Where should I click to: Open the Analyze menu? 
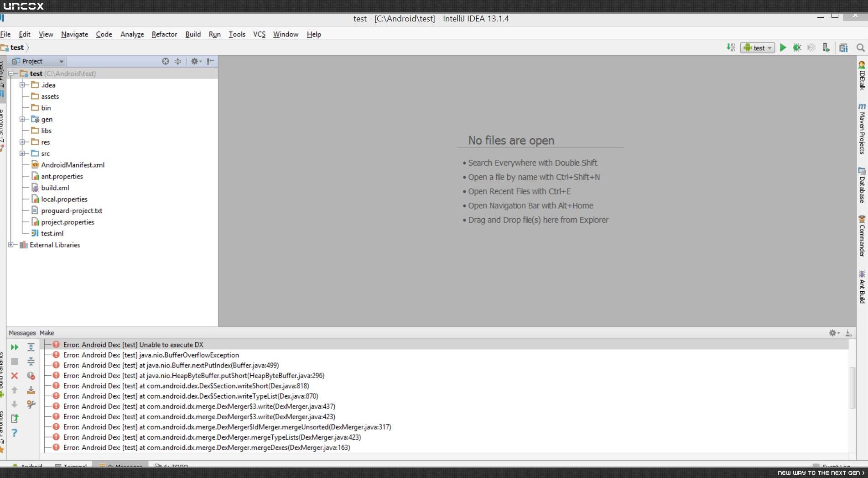pos(132,34)
